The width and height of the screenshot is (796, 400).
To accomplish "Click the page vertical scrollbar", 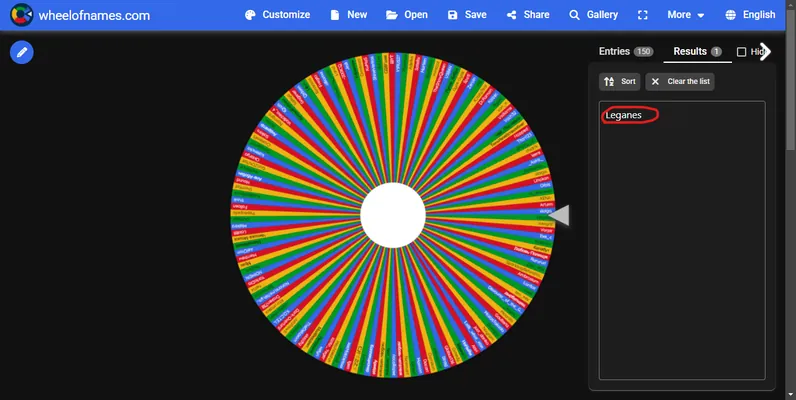I will coord(791,200).
